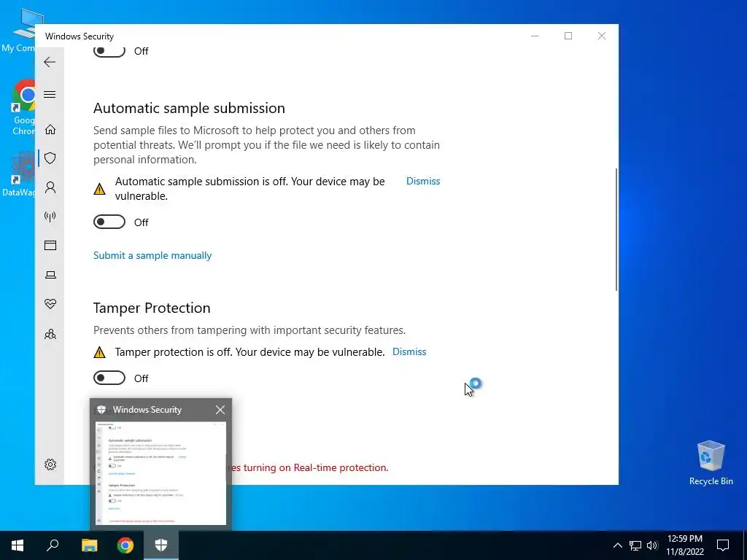The width and height of the screenshot is (747, 560).
Task: Go back using the back arrow
Action: pyautogui.click(x=50, y=62)
